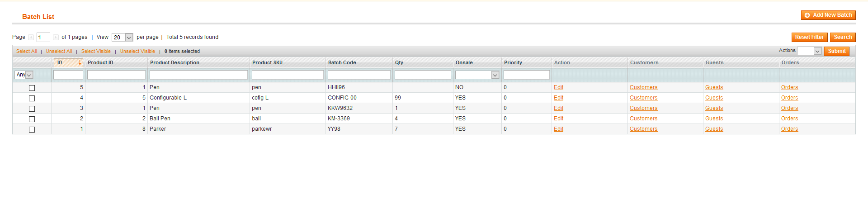Screen dimensions: 868x214
Task: Click the Add New Batch button
Action: (828, 15)
